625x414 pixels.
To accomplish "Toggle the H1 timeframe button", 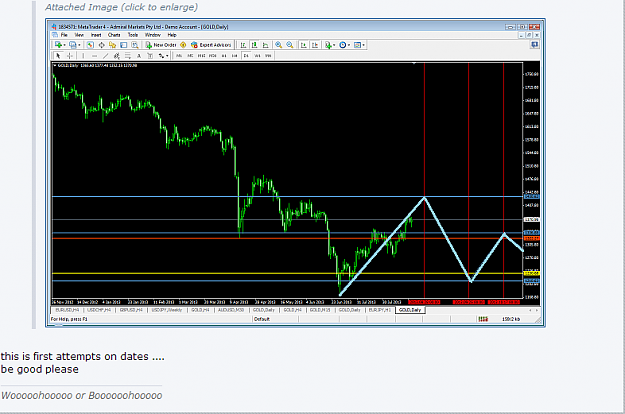I will (224, 56).
